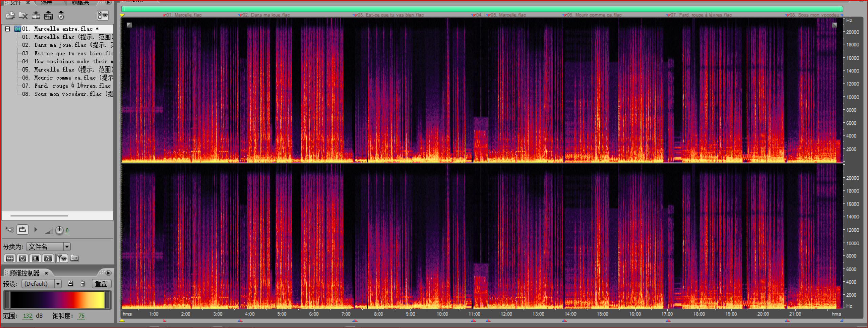Toggle the loop playback button
The width and height of the screenshot is (868, 328).
(22, 230)
